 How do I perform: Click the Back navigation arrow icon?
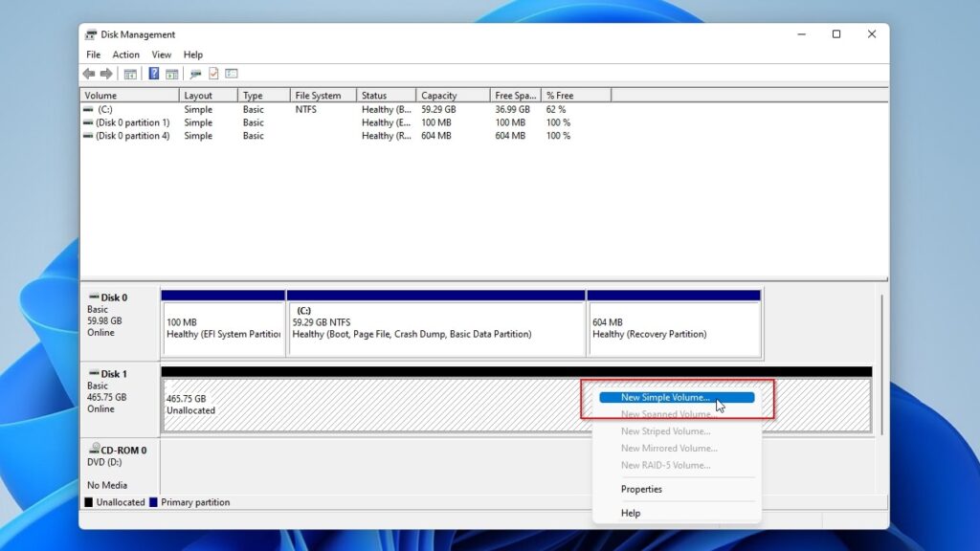(x=90, y=74)
